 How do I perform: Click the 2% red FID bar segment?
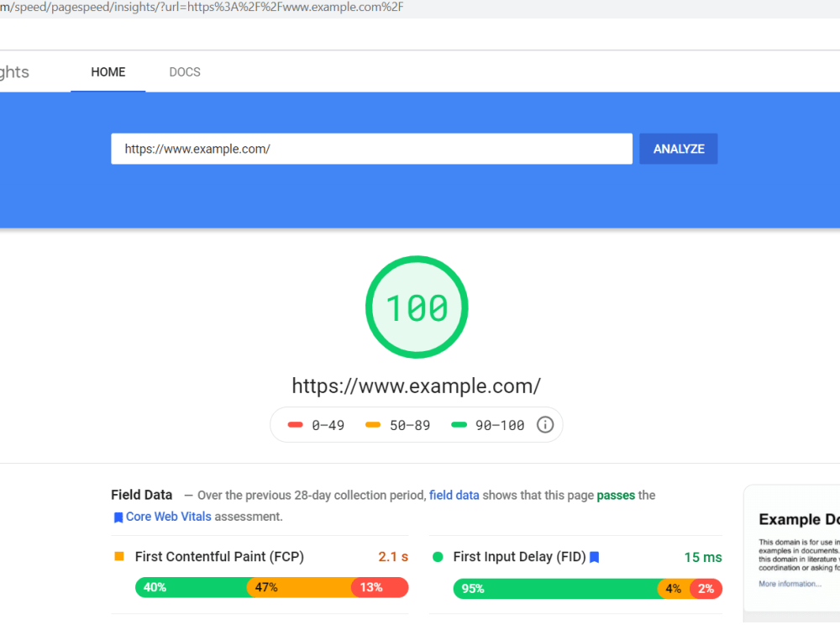(706, 589)
